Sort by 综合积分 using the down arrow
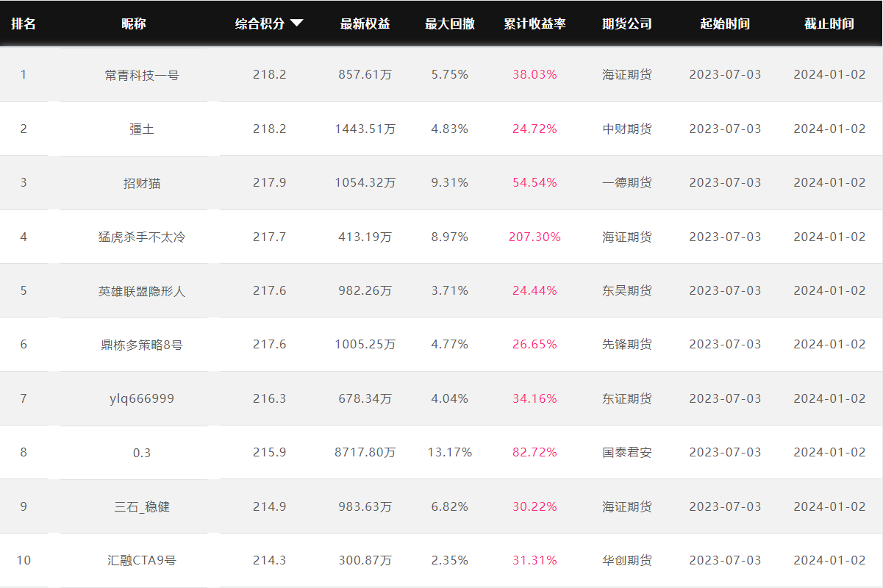 click(296, 24)
